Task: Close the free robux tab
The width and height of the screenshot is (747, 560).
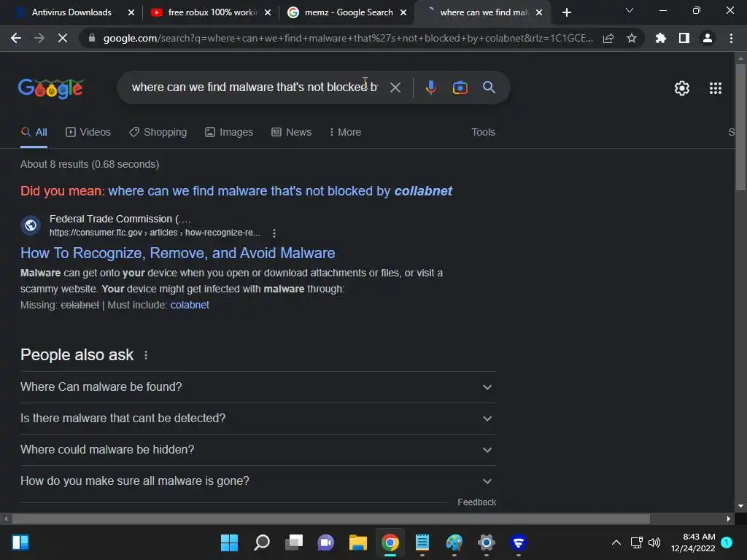Action: 268,12
